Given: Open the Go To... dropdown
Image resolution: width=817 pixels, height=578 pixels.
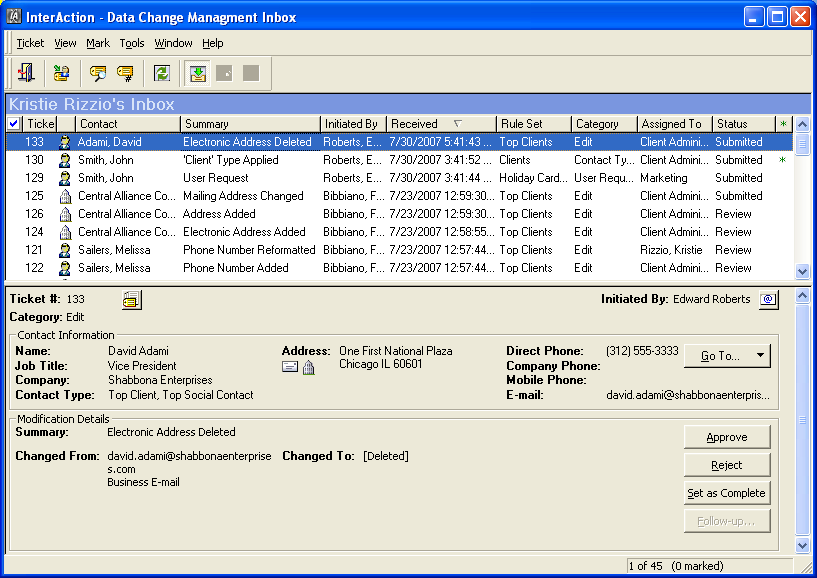Looking at the screenshot, I should (x=727, y=356).
